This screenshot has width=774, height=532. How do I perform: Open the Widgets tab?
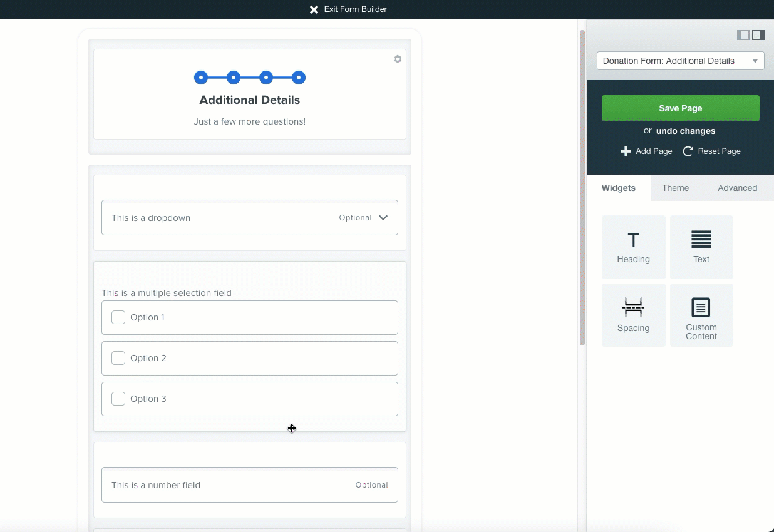click(x=619, y=188)
